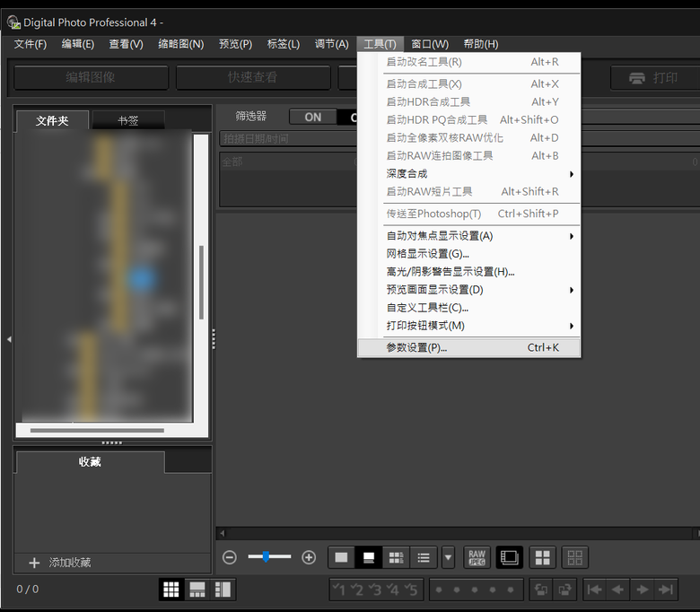Expand the 预览画面显示设置(D) submenu

[x=468, y=290]
